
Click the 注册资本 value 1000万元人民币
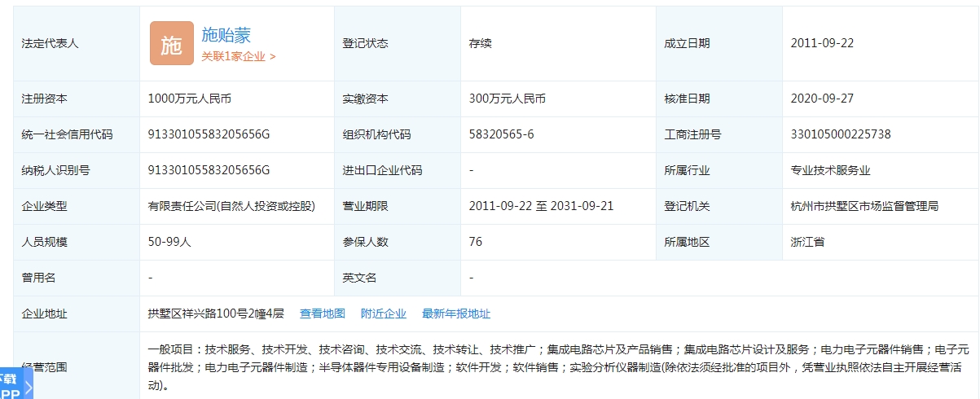click(x=190, y=99)
